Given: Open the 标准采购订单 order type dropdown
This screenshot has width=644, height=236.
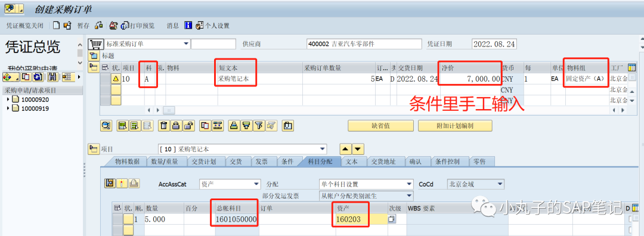Looking at the screenshot, I should tap(186, 44).
